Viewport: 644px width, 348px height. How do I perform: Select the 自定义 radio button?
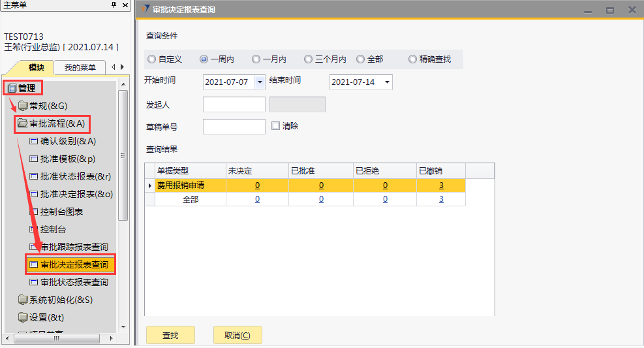[152, 59]
